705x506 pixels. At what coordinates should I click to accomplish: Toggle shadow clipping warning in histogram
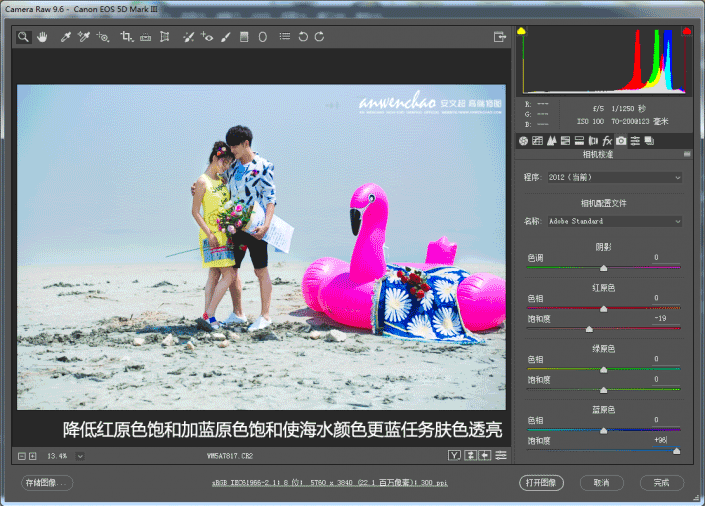pos(521,31)
